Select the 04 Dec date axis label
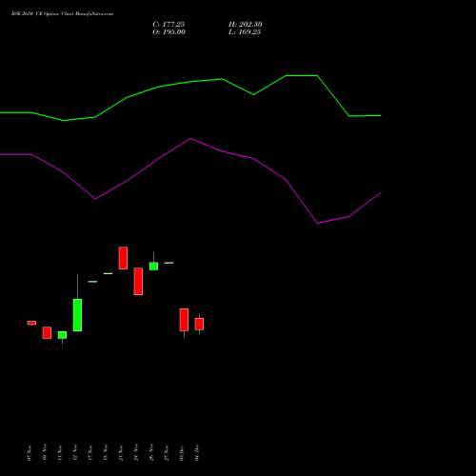This screenshot has width=476, height=476. pos(197,452)
